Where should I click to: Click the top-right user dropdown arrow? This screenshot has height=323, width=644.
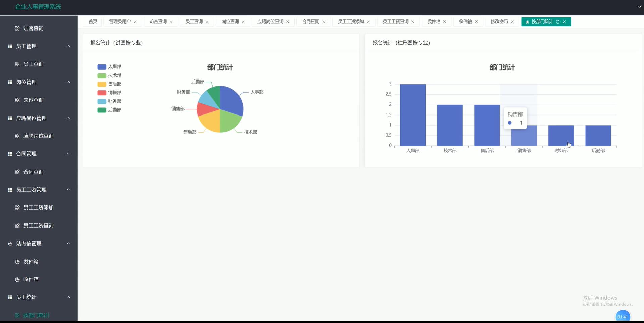(639, 6)
